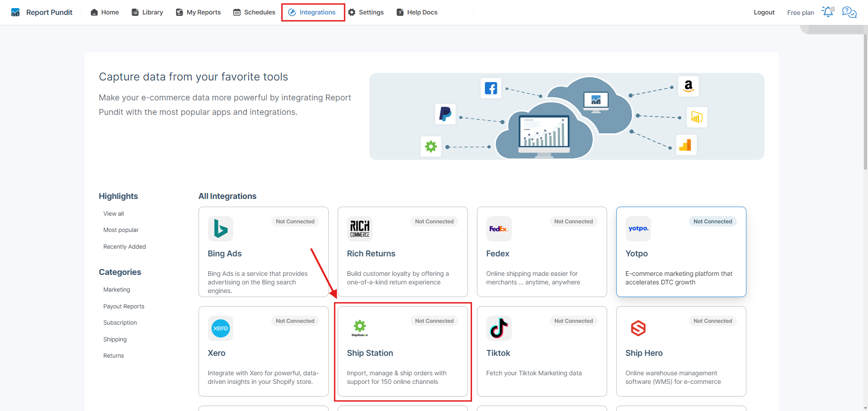Open the Integrations tab
This screenshot has height=411, width=868.
pos(313,12)
